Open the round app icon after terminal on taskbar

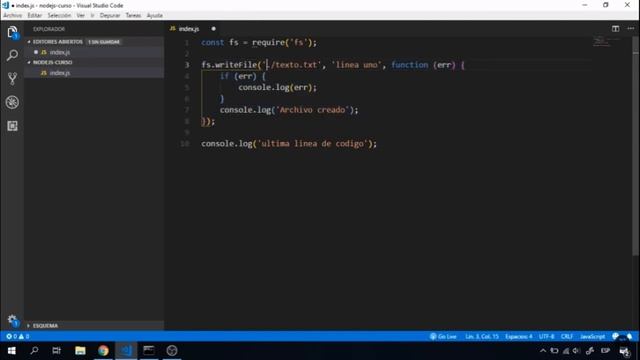tap(172, 351)
